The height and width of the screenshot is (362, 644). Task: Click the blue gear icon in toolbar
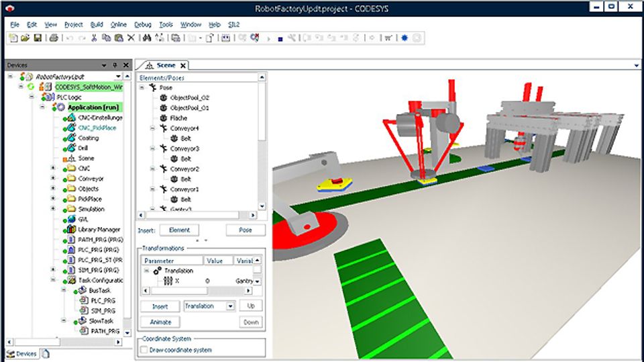click(x=405, y=38)
